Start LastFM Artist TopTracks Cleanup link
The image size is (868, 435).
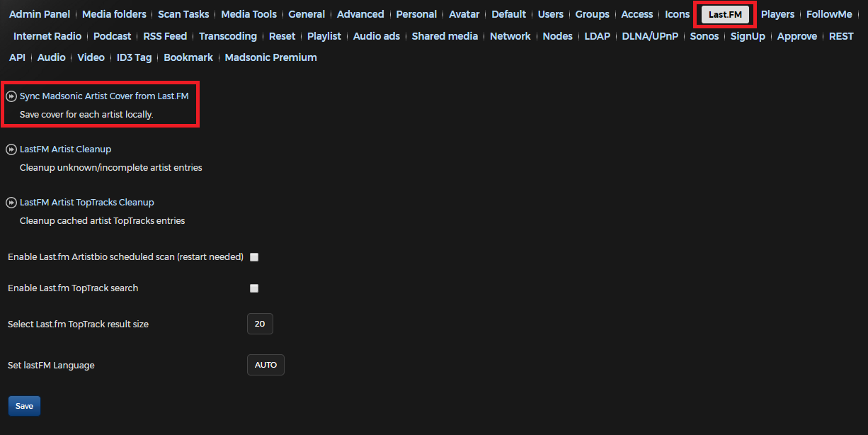point(86,203)
